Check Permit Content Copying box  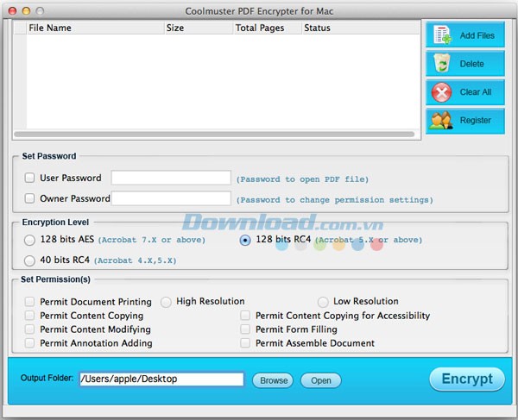(x=29, y=316)
